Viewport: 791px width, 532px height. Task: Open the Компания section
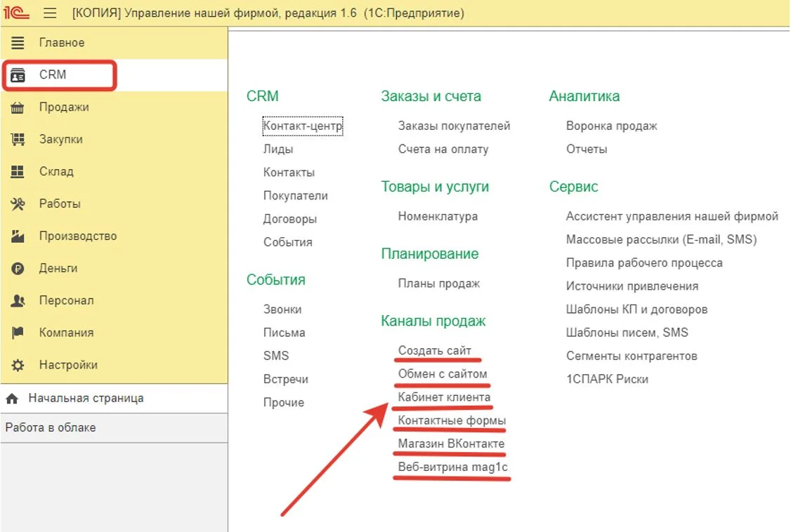pyautogui.click(x=114, y=333)
